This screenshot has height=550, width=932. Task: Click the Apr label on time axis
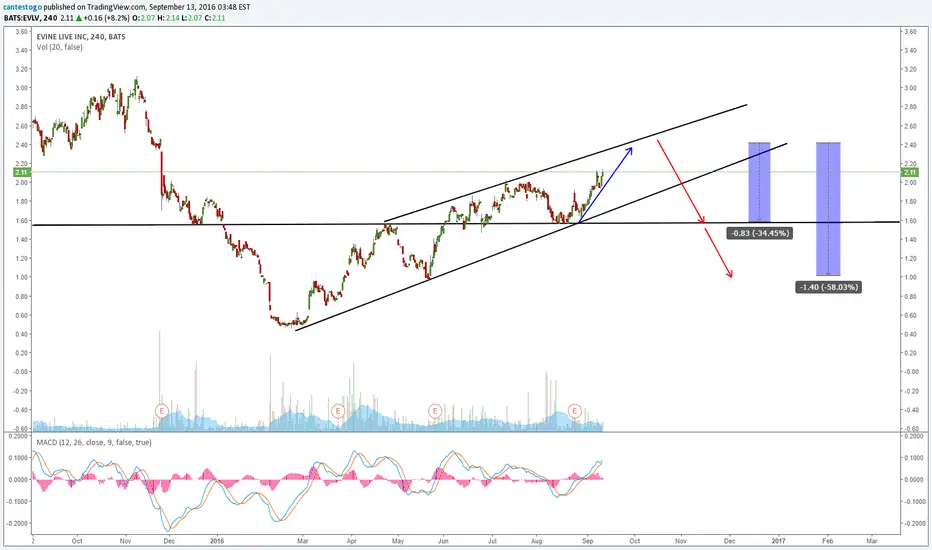point(351,541)
